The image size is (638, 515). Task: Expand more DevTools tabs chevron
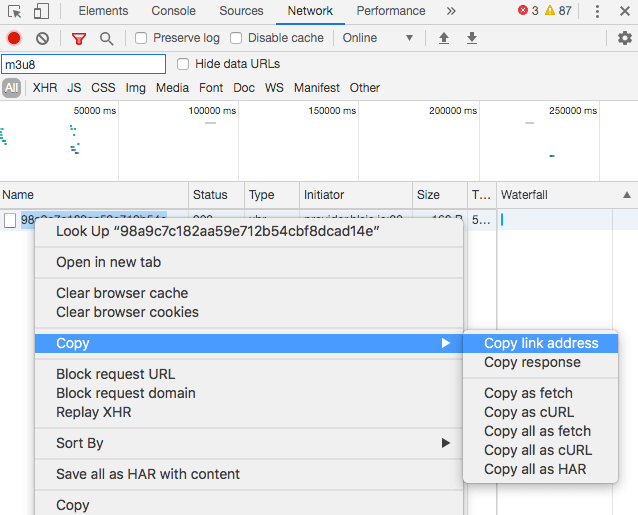pos(451,11)
